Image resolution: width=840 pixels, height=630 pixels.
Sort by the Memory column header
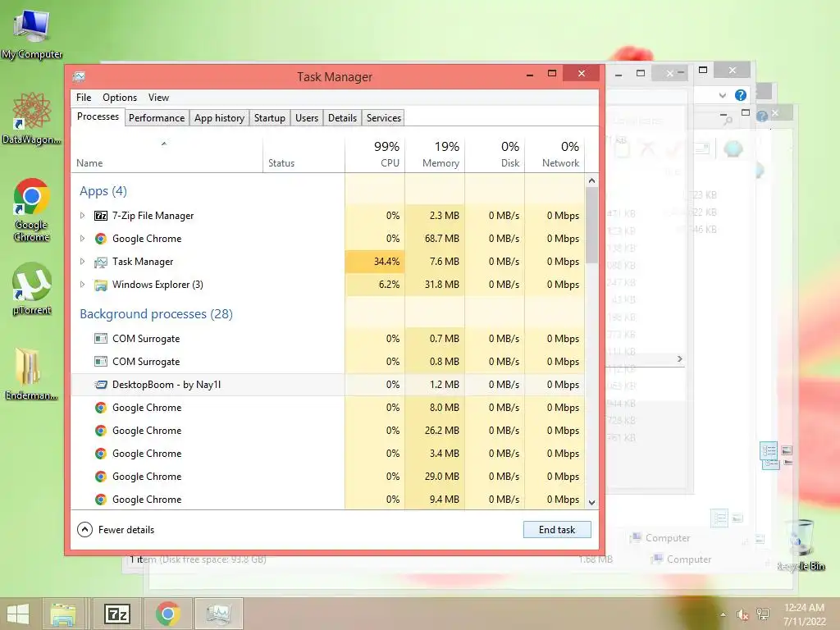435,155
